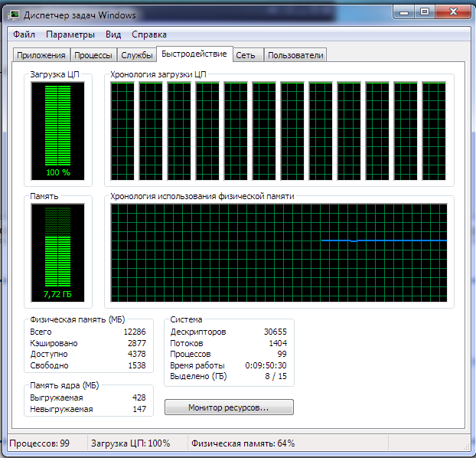Click the Всего value 12286

tap(135, 332)
